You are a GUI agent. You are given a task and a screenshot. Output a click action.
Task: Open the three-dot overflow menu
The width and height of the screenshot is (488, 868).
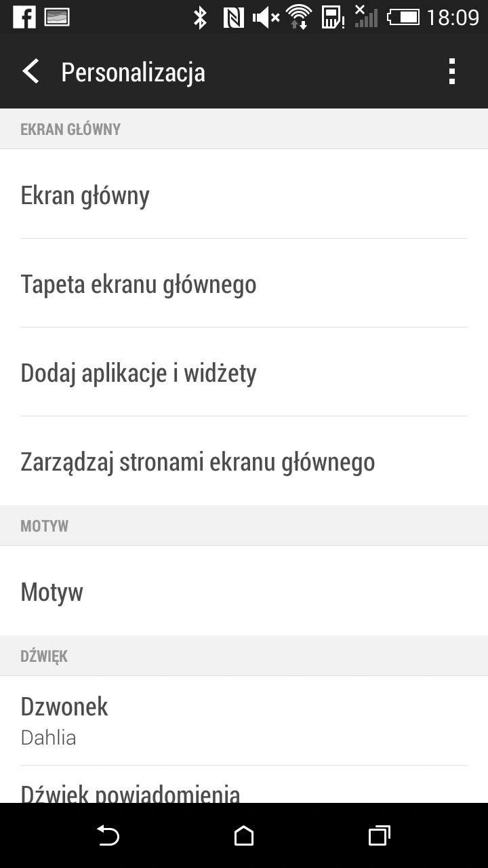452,71
